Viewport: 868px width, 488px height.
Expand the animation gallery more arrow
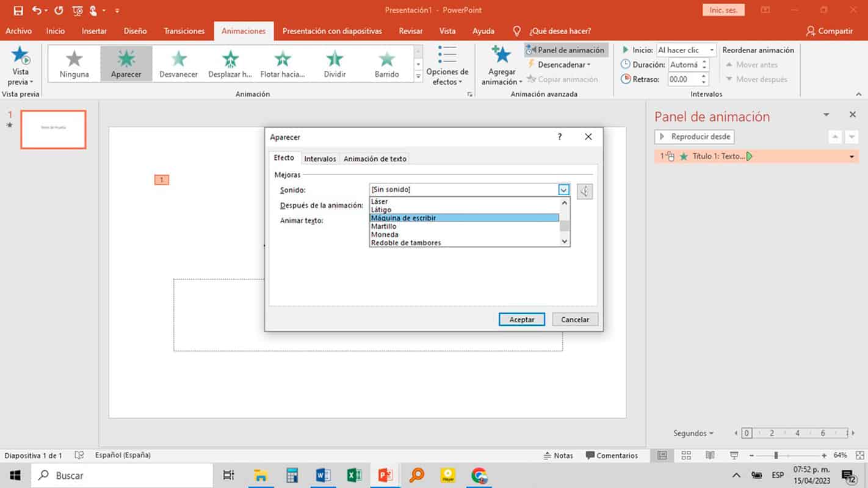click(x=418, y=76)
